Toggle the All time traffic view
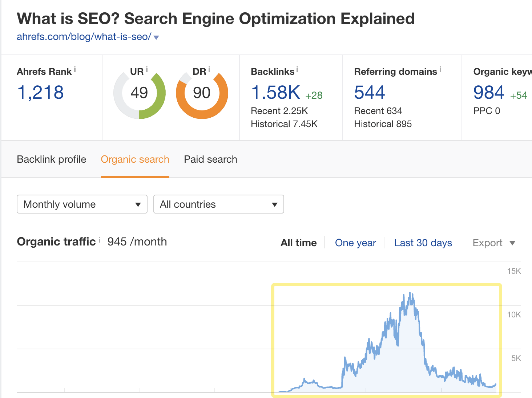 tap(298, 243)
